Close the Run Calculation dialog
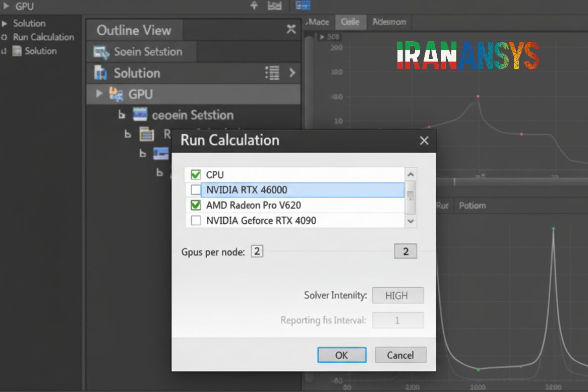 424,141
